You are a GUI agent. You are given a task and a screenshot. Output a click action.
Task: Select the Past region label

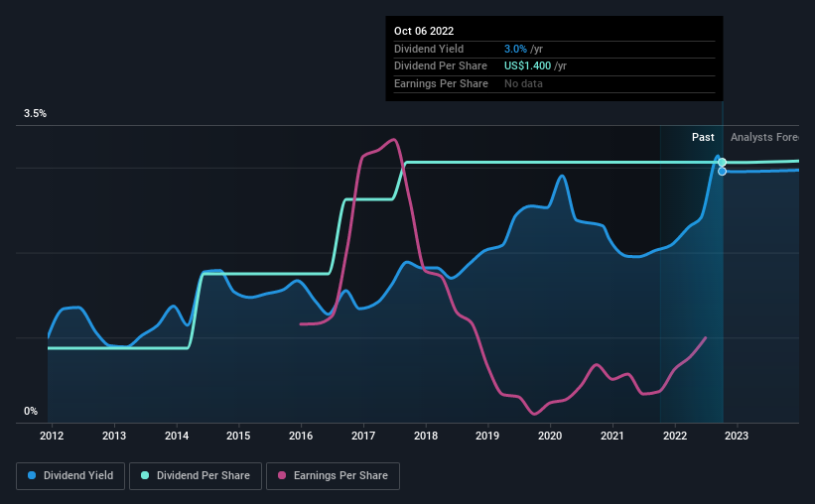coord(703,137)
